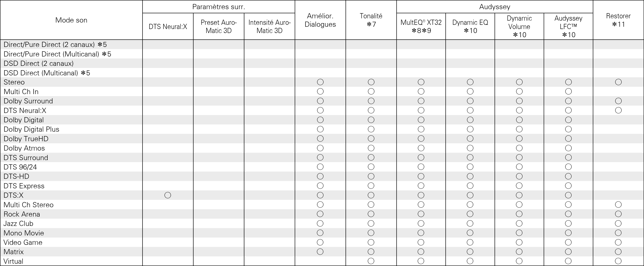Select Restorer circle in the Video Game row
Screen dimensions: 644x266
(x=618, y=242)
